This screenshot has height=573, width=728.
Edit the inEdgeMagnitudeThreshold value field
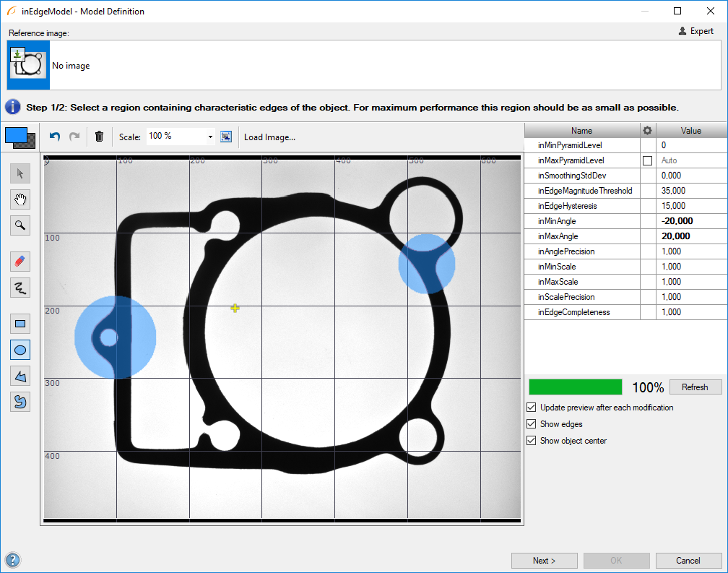coord(691,191)
